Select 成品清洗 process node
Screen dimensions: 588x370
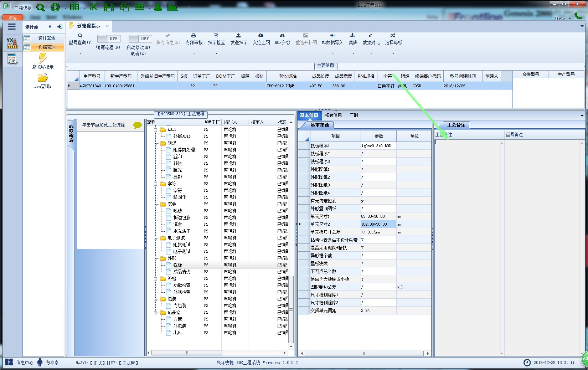point(182,272)
